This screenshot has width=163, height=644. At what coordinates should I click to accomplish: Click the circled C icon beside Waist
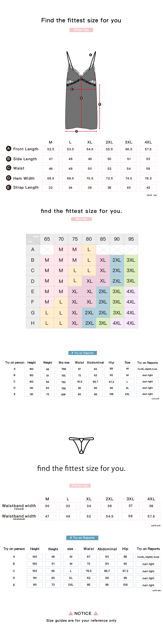tap(9, 168)
